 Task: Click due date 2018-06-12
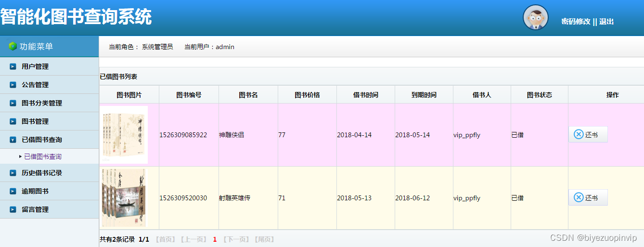pos(412,198)
